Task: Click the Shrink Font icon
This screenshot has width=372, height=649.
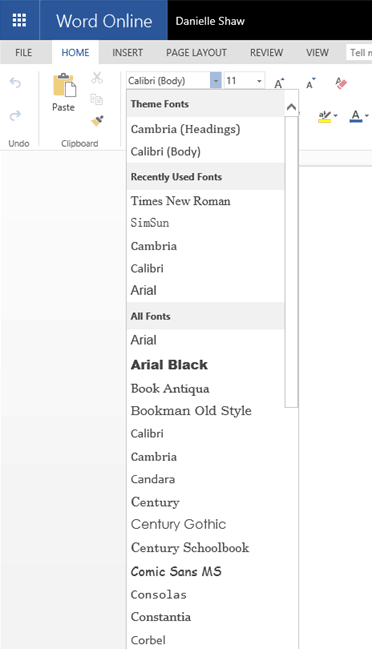Action: point(310,83)
